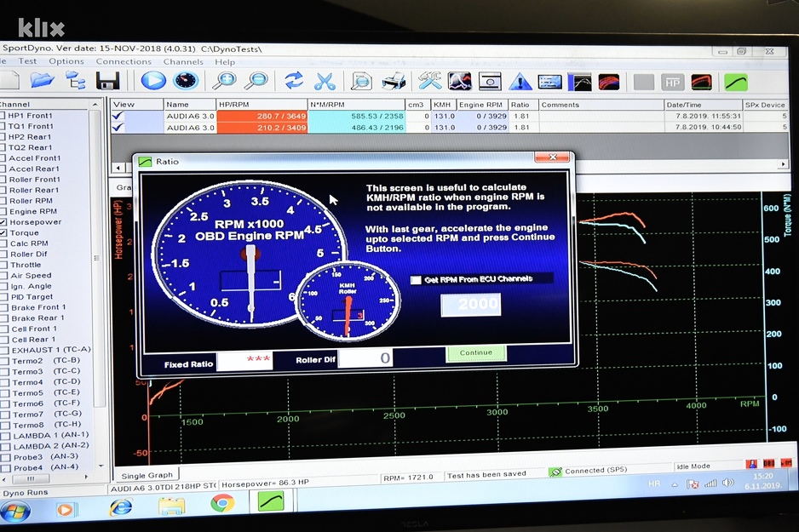Save test with the floppy disk icon
Image resolution: width=799 pixels, height=532 pixels.
click(107, 80)
